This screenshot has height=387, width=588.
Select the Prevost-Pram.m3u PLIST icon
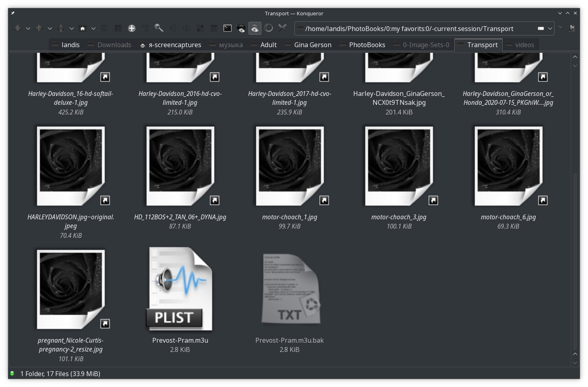pyautogui.click(x=180, y=289)
